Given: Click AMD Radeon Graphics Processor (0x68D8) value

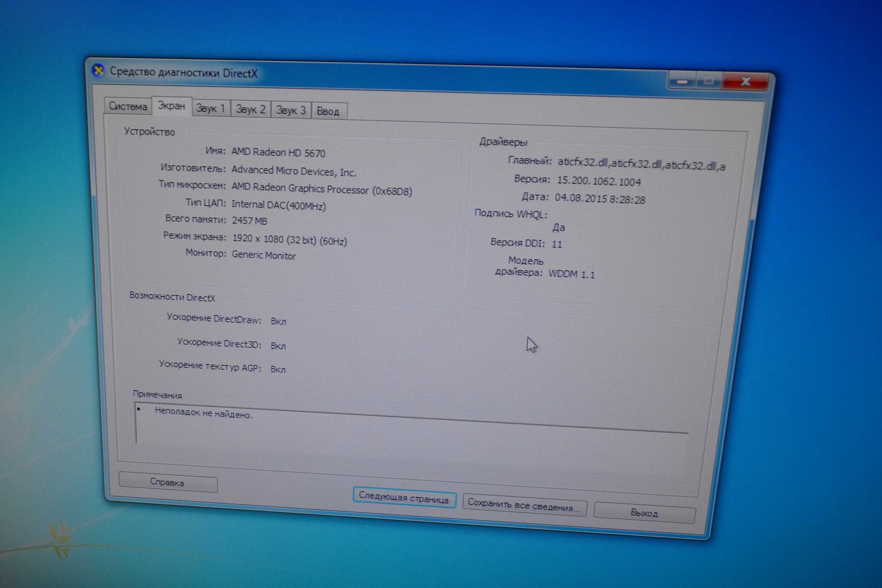Looking at the screenshot, I should point(322,189).
